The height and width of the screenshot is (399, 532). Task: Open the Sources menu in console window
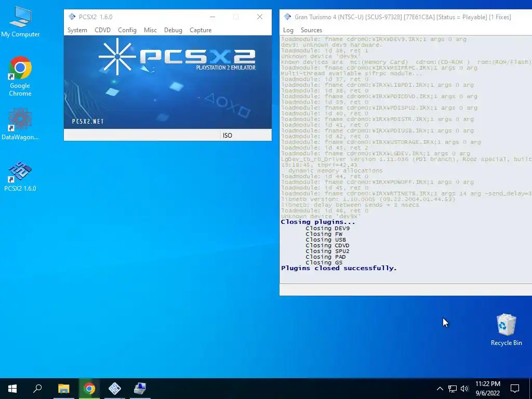coord(311,30)
